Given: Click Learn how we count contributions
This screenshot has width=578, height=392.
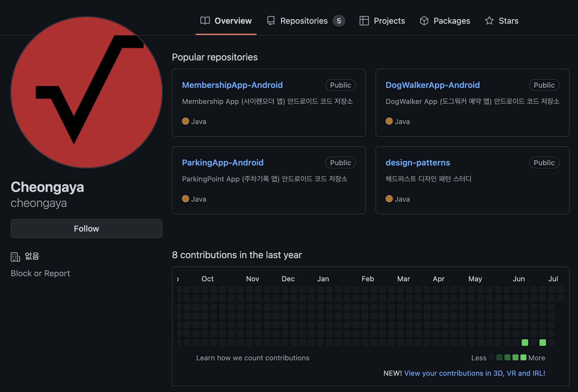Looking at the screenshot, I should [x=253, y=358].
